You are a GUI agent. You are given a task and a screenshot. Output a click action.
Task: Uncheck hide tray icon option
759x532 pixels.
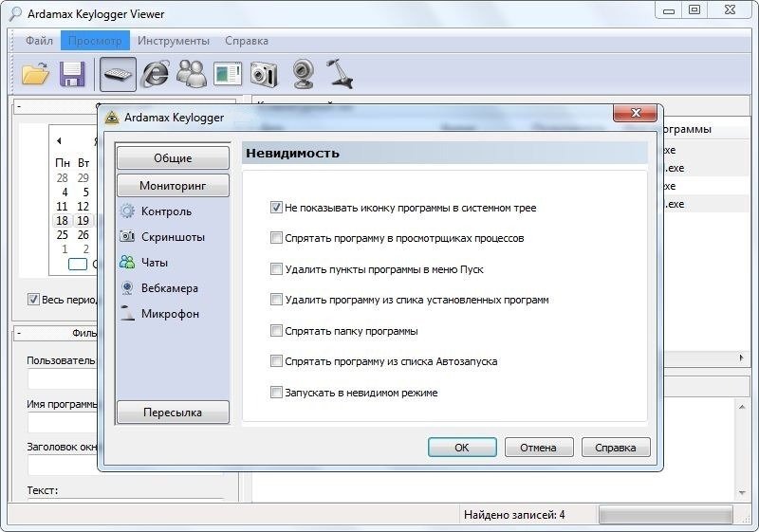(x=276, y=208)
